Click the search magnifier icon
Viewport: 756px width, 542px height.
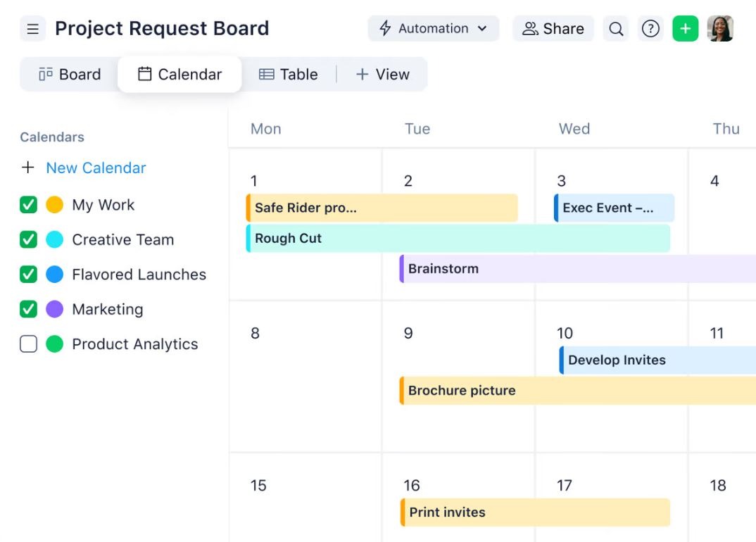[x=616, y=29]
